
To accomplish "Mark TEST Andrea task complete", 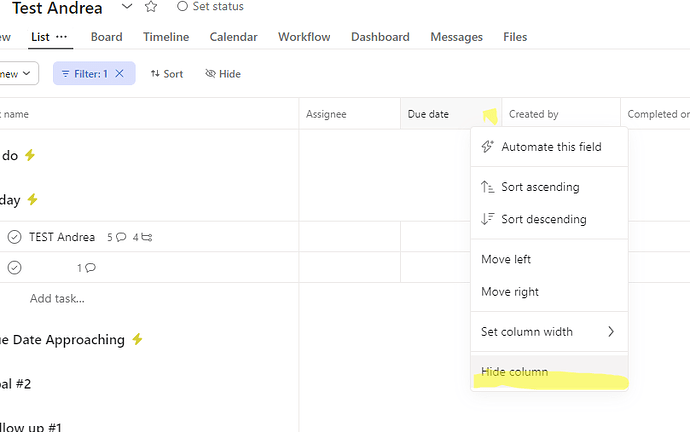I will click(x=14, y=237).
